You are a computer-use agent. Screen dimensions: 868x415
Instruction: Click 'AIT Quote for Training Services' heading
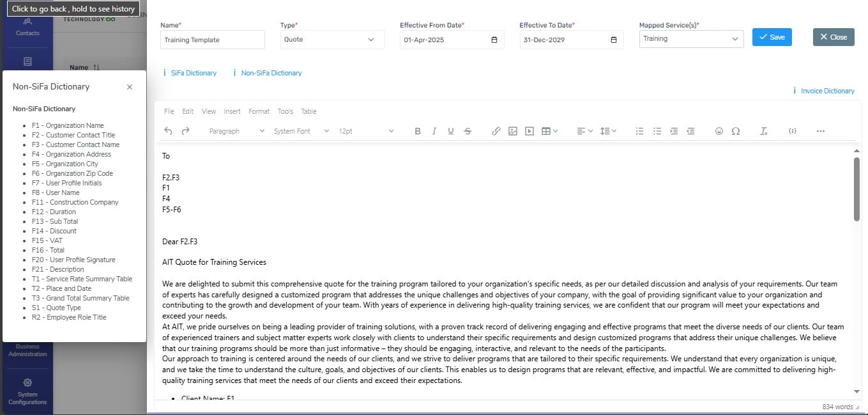214,262
